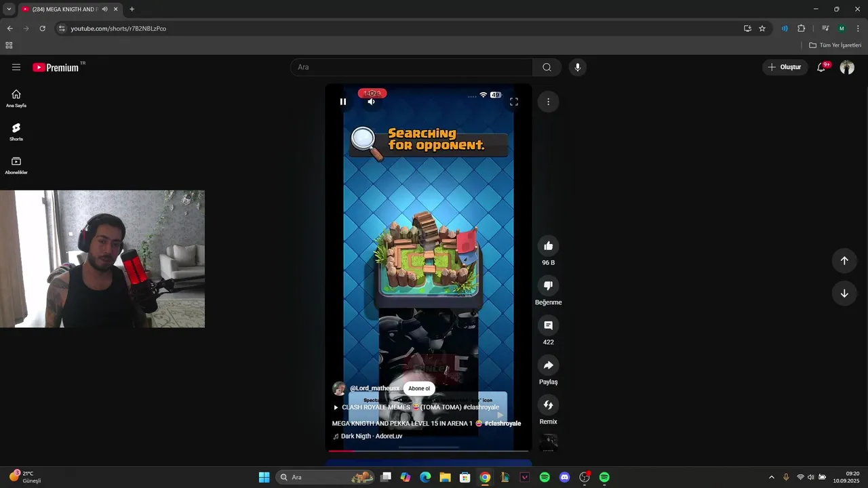
Task: View site information icon in address bar
Action: point(62,28)
